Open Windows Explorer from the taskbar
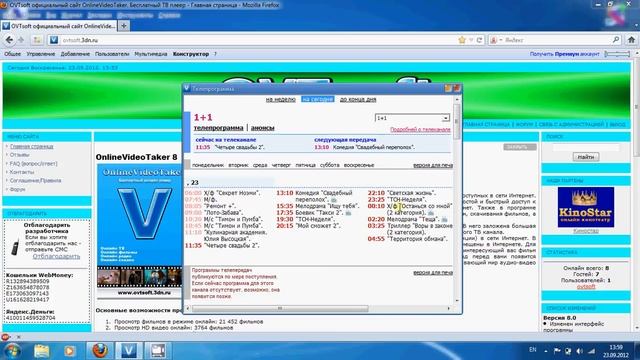640x360 pixels. (42, 351)
